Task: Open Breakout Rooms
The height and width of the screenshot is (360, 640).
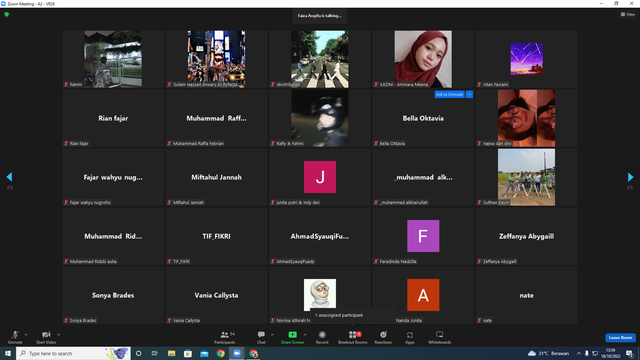Action: (353, 337)
